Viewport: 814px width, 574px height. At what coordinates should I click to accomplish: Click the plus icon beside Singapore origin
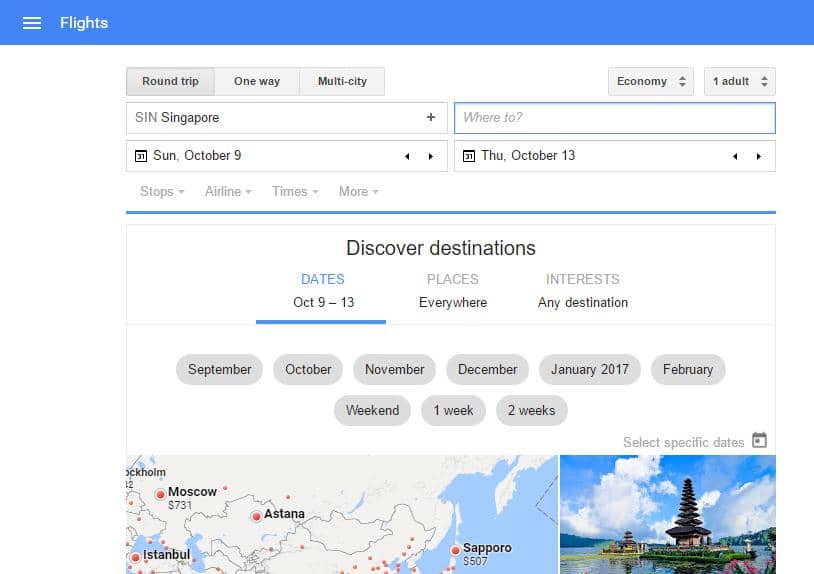[431, 117]
